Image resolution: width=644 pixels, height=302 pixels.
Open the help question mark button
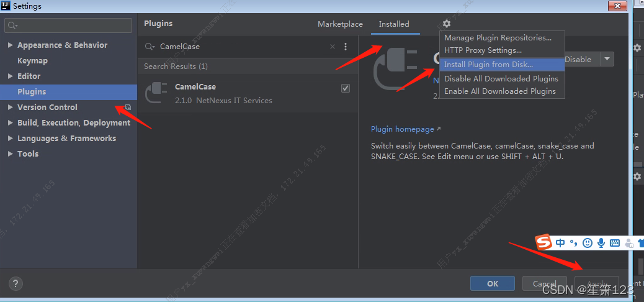coord(16,283)
